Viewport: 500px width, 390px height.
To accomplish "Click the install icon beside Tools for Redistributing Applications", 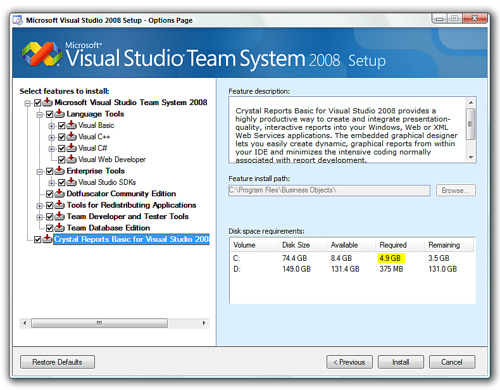I will click(59, 205).
